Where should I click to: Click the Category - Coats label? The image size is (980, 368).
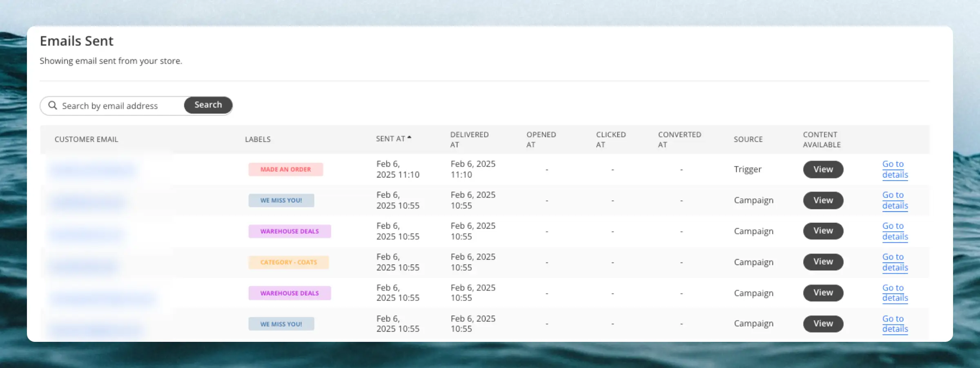[x=288, y=262]
